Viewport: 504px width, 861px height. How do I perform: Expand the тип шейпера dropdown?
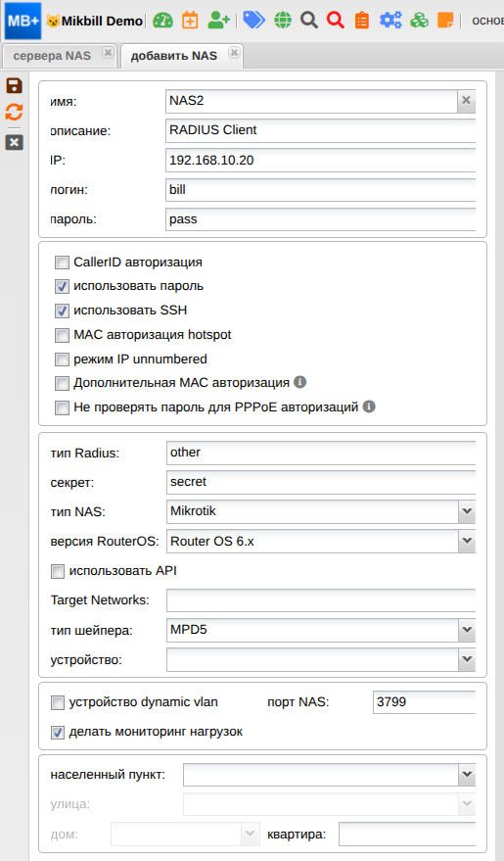pyautogui.click(x=467, y=630)
